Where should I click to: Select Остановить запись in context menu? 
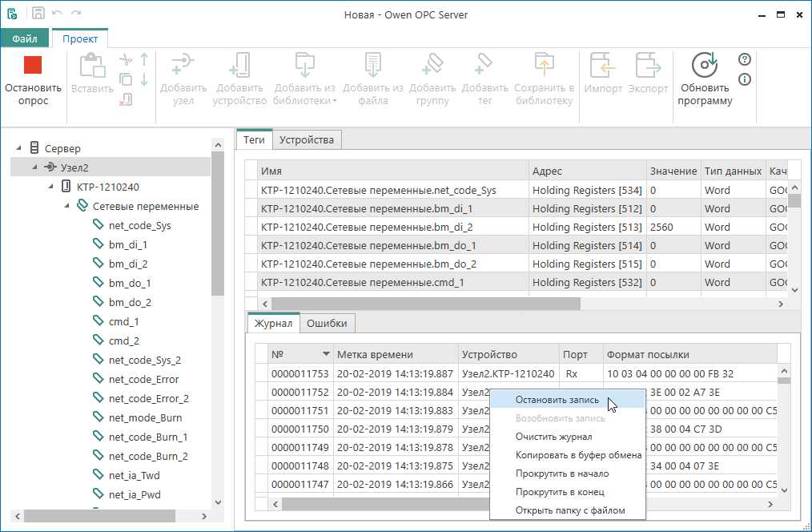click(x=555, y=400)
